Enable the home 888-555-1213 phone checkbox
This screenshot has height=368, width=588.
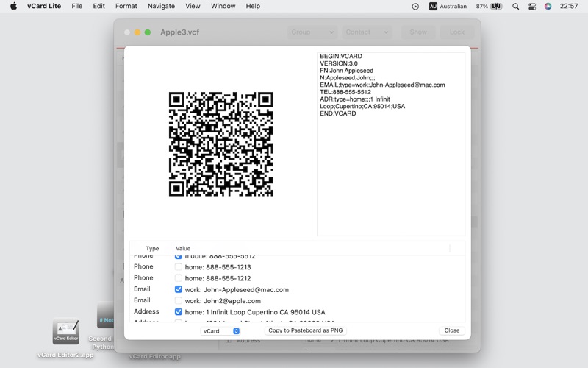pyautogui.click(x=178, y=267)
